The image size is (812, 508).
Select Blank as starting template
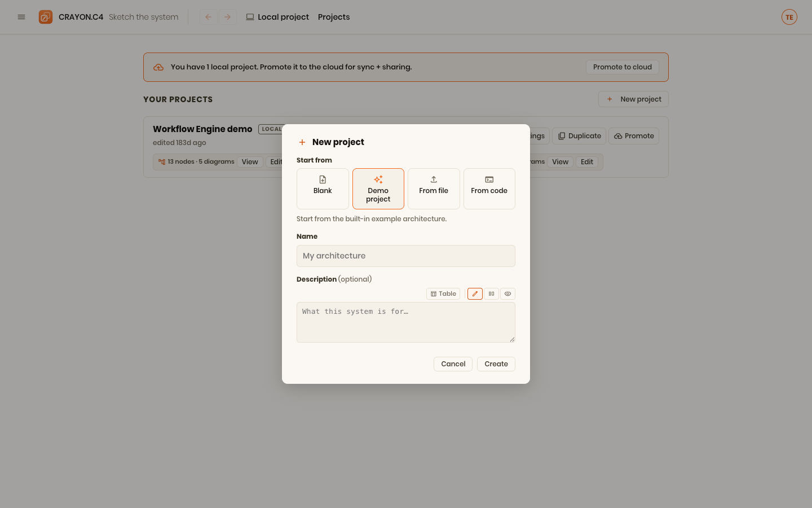323,189
